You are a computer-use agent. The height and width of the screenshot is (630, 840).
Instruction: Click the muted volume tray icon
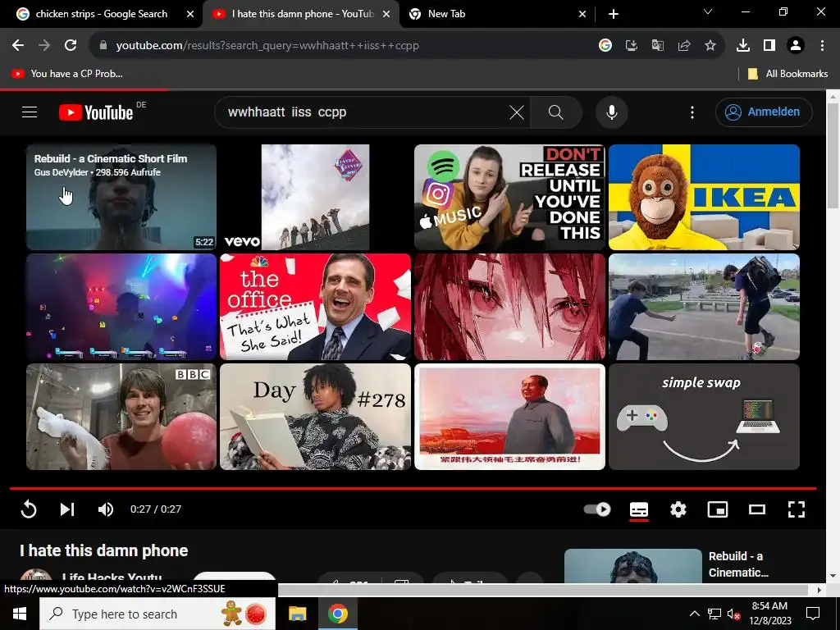coord(734,614)
